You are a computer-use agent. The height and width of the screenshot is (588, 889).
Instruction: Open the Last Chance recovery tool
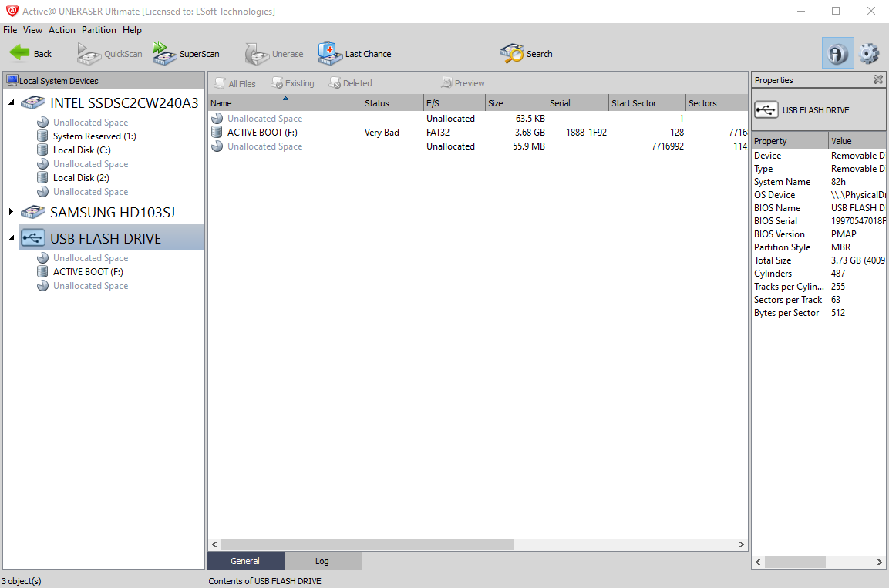[355, 54]
